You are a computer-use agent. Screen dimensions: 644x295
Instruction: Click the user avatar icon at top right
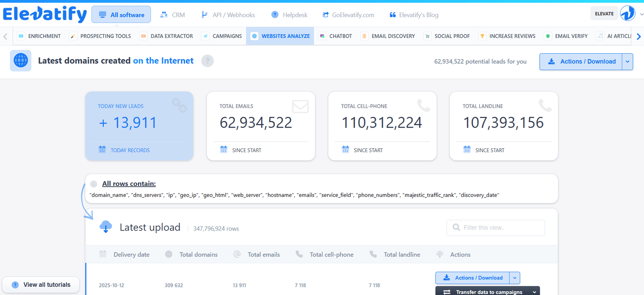point(628,13)
